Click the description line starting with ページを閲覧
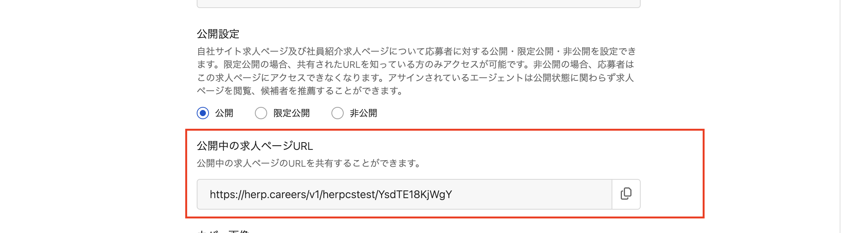Screen dimensions: 868x233 [300, 91]
